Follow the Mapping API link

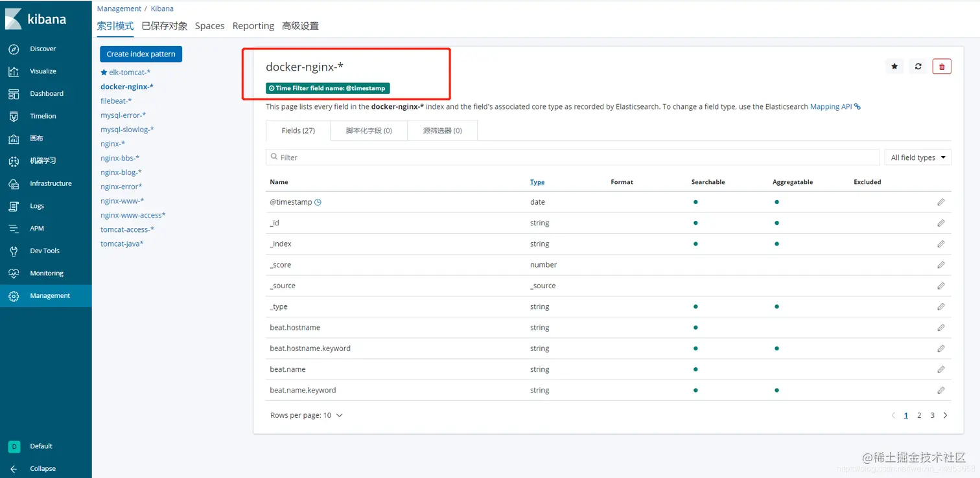click(835, 107)
